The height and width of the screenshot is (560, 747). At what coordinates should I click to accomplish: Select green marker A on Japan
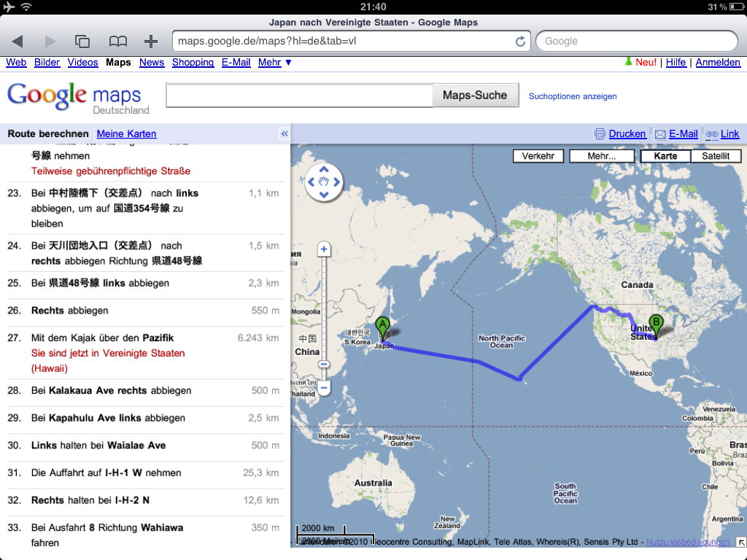click(x=382, y=329)
